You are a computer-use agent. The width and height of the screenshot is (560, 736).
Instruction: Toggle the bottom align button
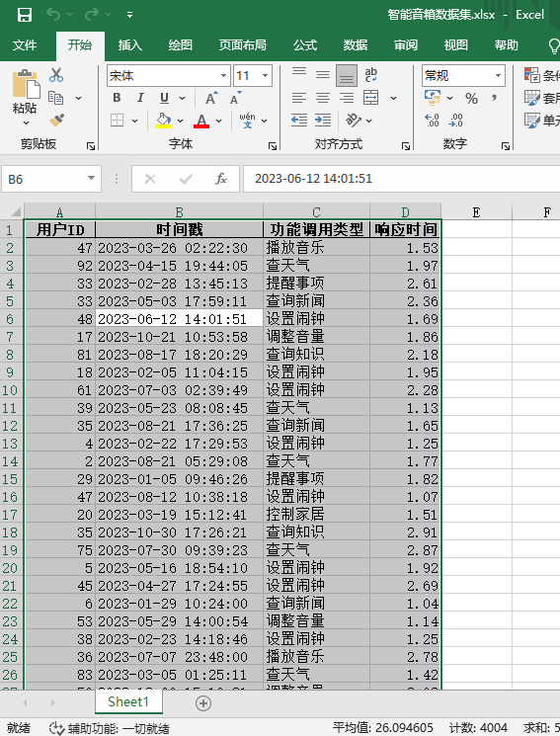coord(347,75)
